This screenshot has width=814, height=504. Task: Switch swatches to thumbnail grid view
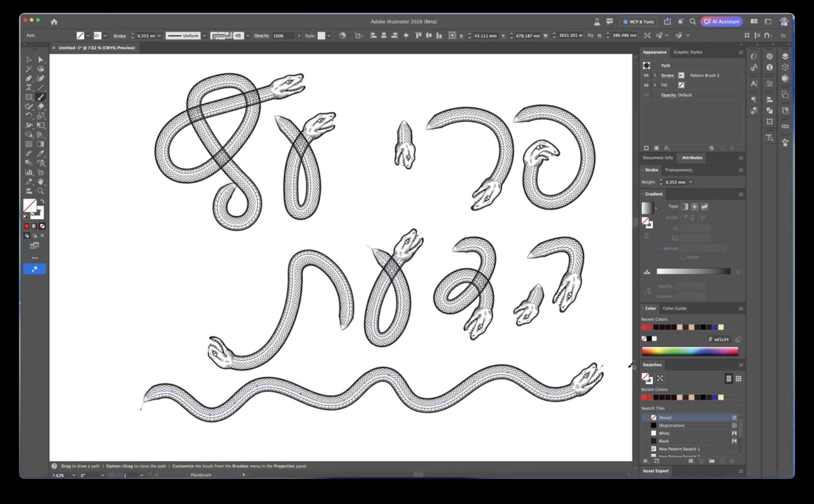point(738,378)
